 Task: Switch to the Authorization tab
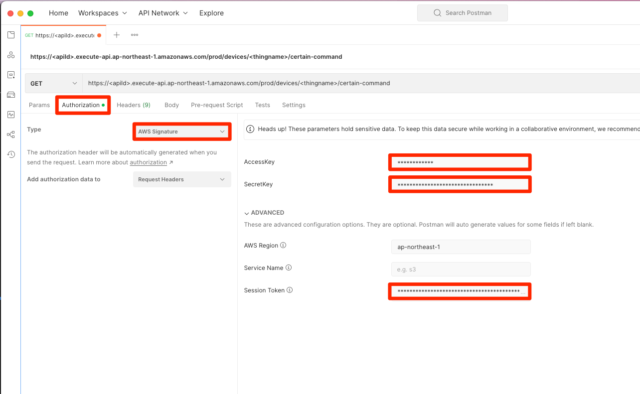[83, 105]
